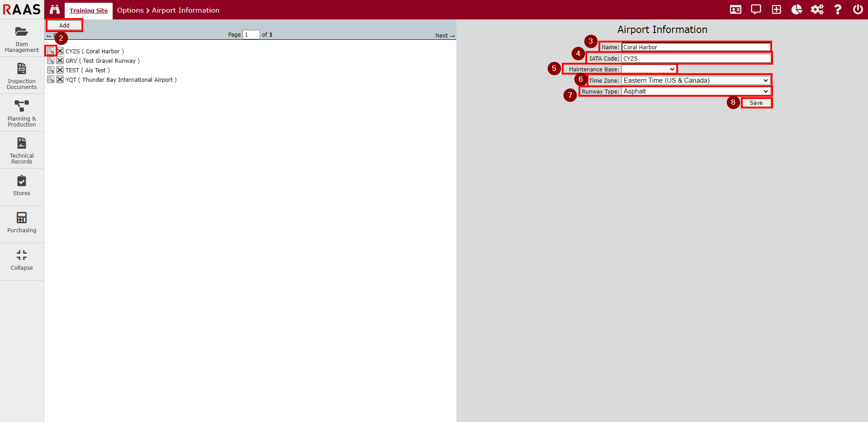
Task: Click the power logout icon
Action: point(858,9)
